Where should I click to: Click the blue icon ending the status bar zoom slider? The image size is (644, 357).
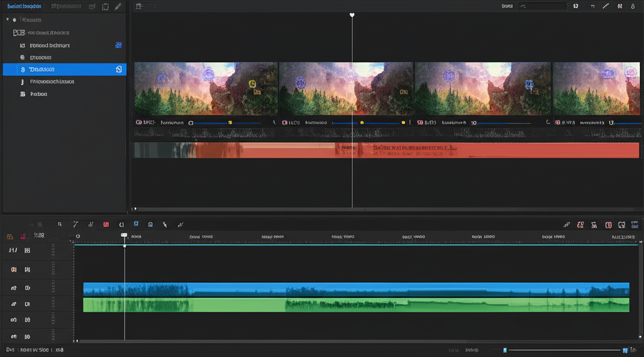click(625, 350)
